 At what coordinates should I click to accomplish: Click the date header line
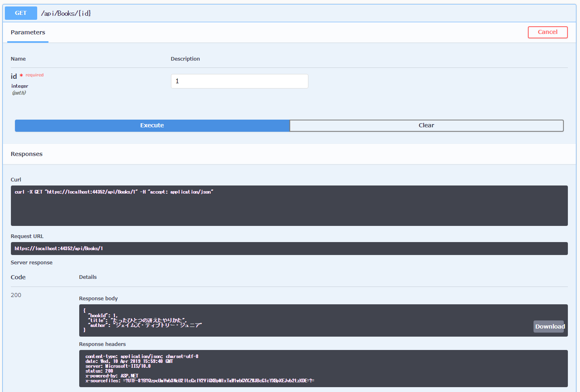point(129,361)
